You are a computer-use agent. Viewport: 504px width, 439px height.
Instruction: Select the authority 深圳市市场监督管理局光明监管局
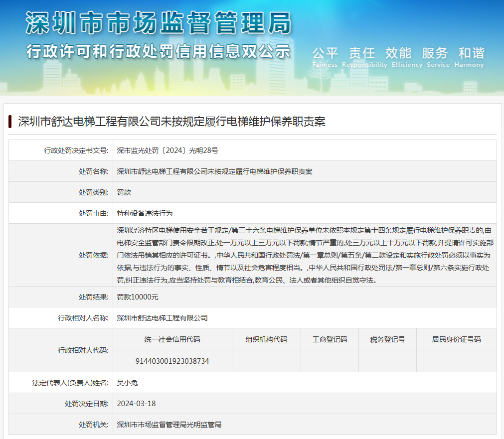(169, 425)
